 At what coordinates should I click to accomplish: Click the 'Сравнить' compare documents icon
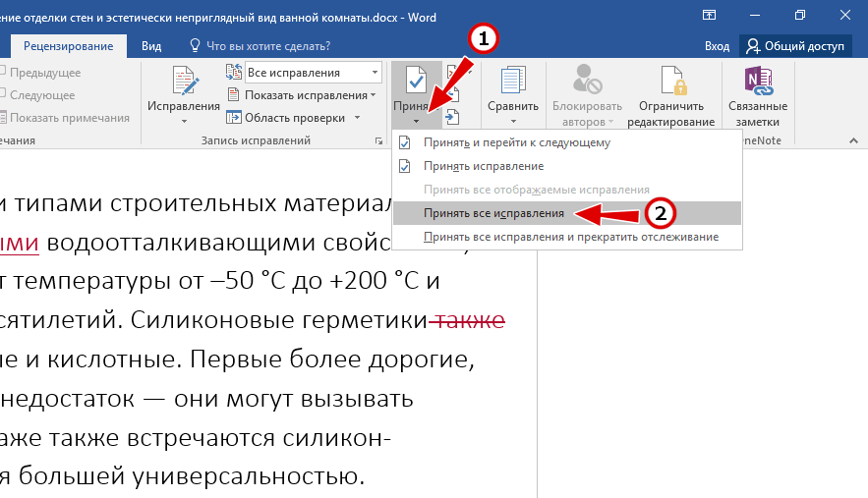point(513,81)
